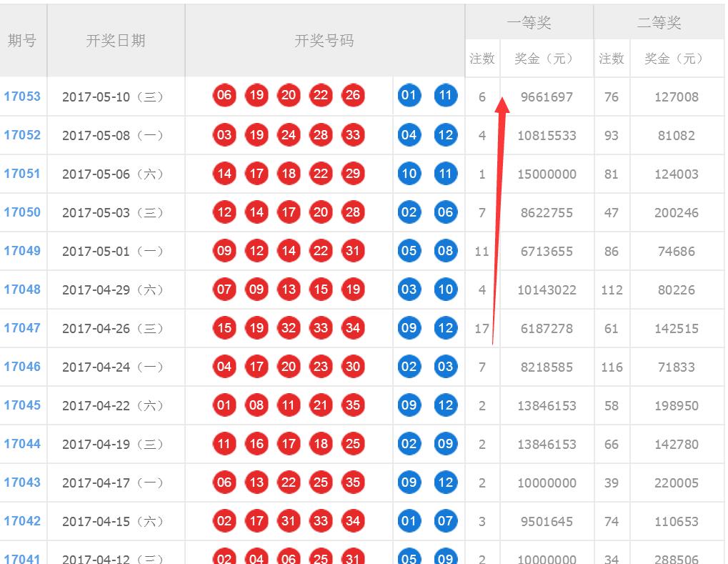This screenshot has height=564, width=728.
Task: Click the 开奖日期 column header
Action: point(116,41)
